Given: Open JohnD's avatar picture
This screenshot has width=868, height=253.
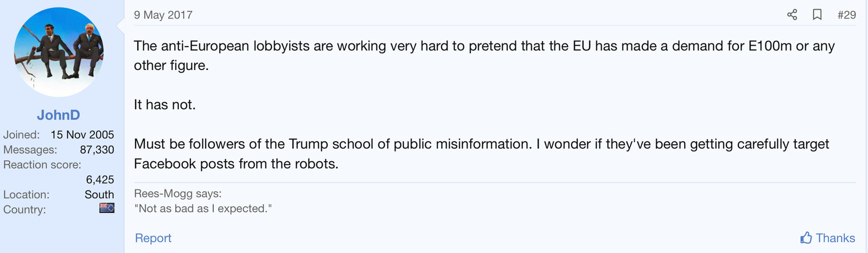Looking at the screenshot, I should [x=59, y=52].
